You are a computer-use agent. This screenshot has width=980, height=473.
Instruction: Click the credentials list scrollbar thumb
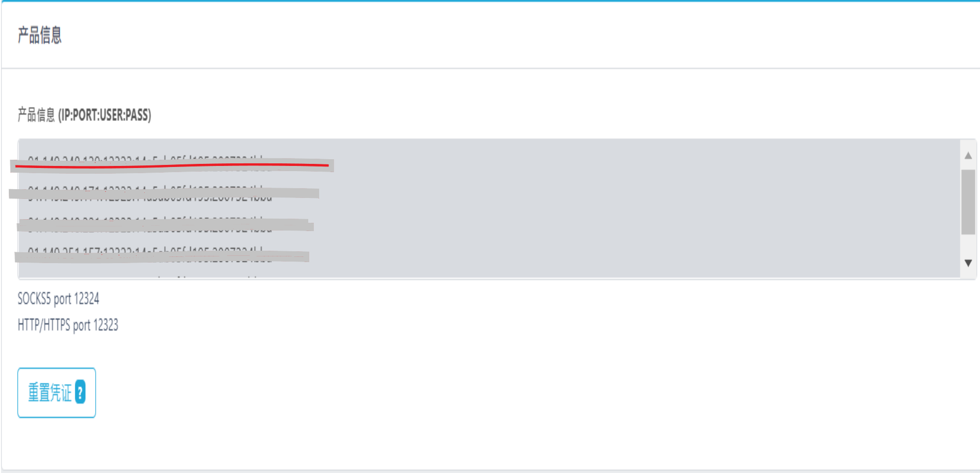[968, 202]
